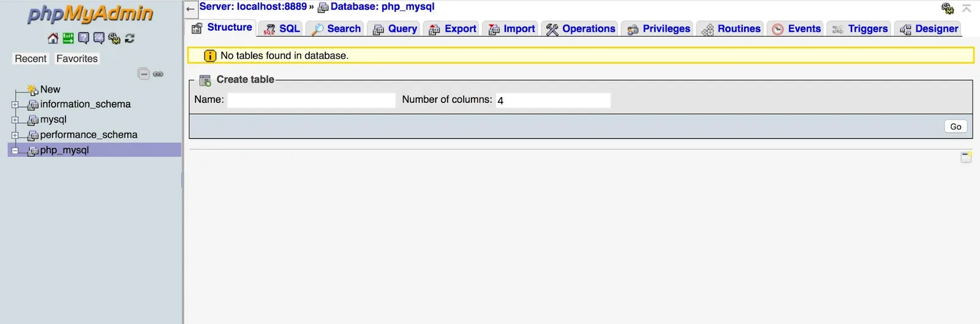The width and height of the screenshot is (980, 324).
Task: Open Server: localhost:8889 breadcrumb link
Action: (x=253, y=7)
